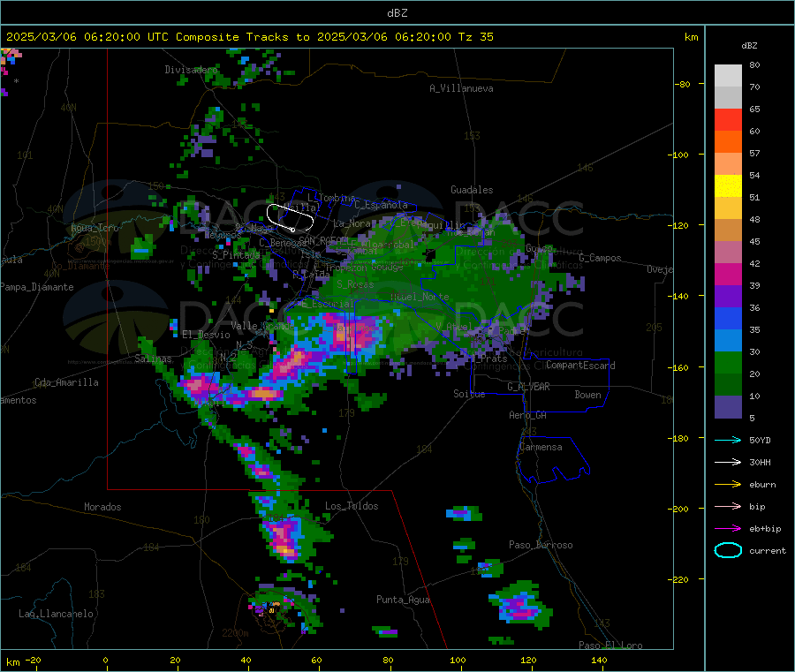Click the Agua_Toro map label
This screenshot has width=795, height=672.
[x=95, y=228]
